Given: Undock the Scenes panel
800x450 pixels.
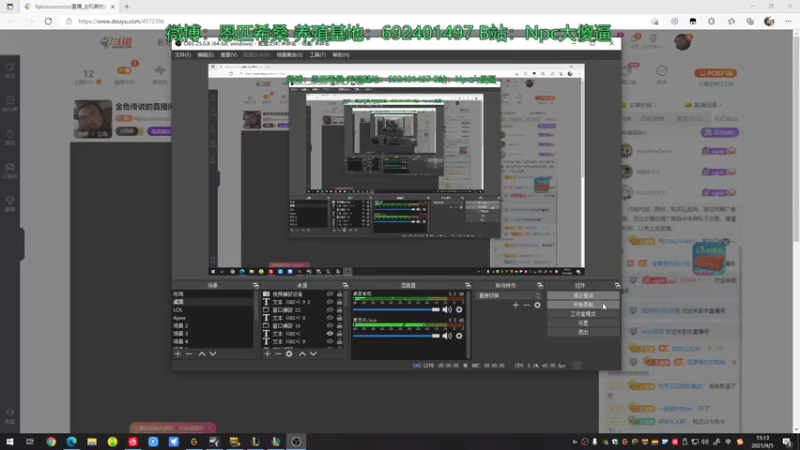Looking at the screenshot, I should click(x=256, y=285).
